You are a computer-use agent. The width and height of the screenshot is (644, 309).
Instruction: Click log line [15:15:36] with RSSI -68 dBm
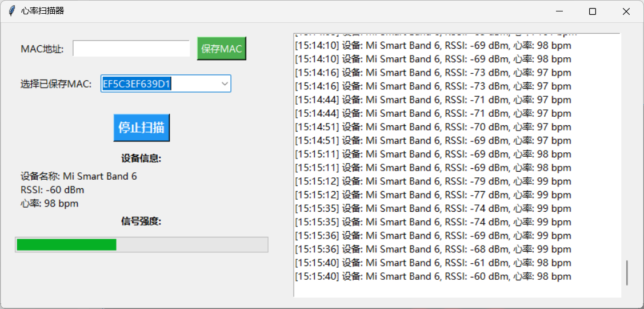click(433, 249)
